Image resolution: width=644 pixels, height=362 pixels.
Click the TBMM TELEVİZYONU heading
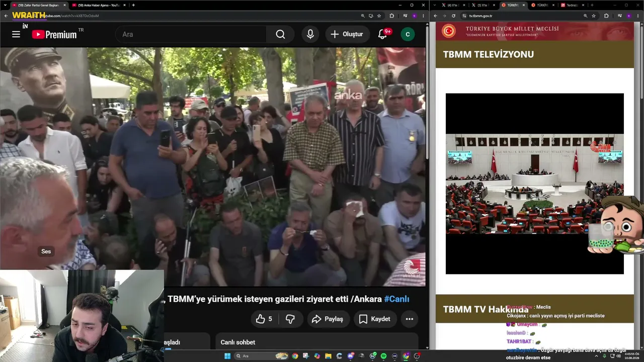[489, 54]
